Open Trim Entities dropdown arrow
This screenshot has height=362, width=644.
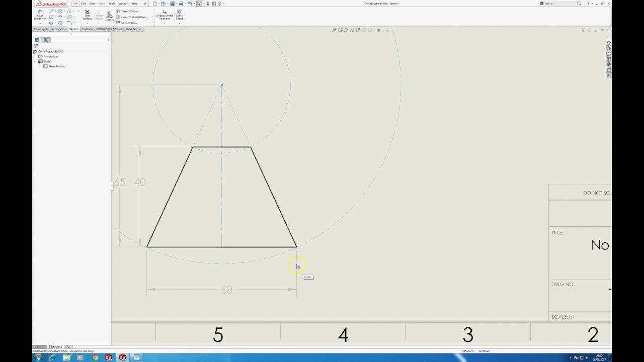(x=87, y=24)
